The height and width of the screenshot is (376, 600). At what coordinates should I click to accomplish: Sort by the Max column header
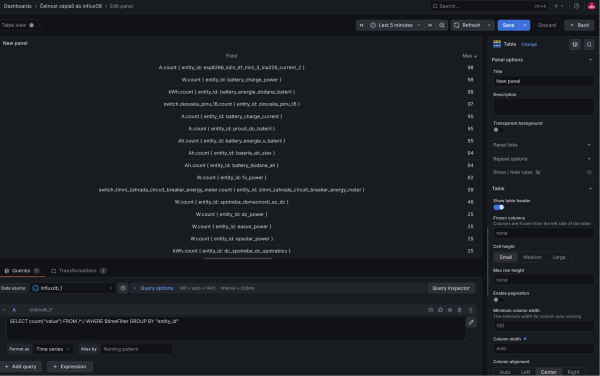coord(470,56)
